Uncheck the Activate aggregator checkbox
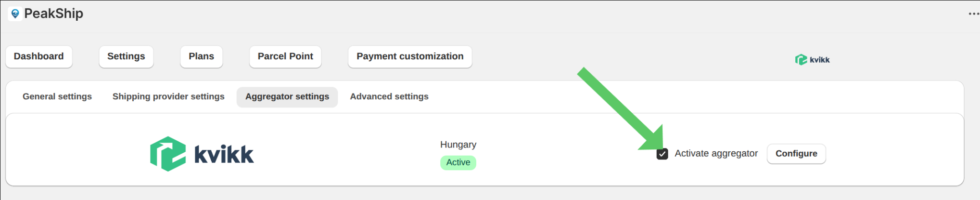Screen dimensions: 980x200 point(662,154)
